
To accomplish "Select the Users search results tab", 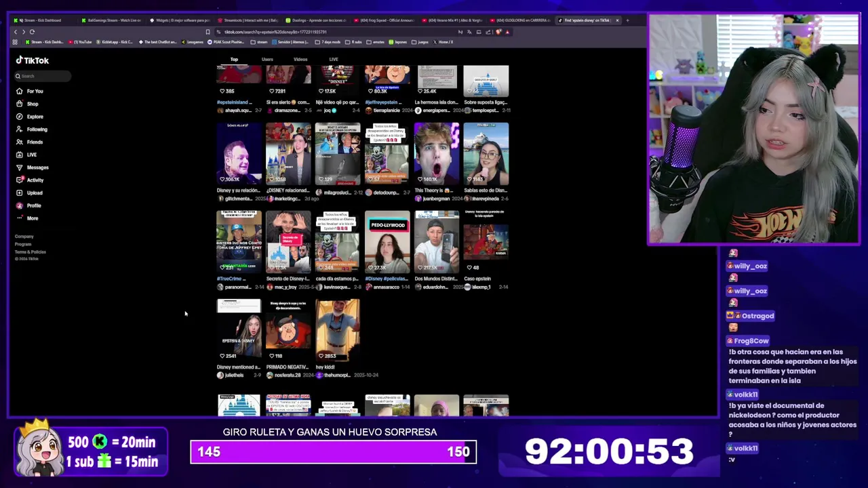I will 267,60.
